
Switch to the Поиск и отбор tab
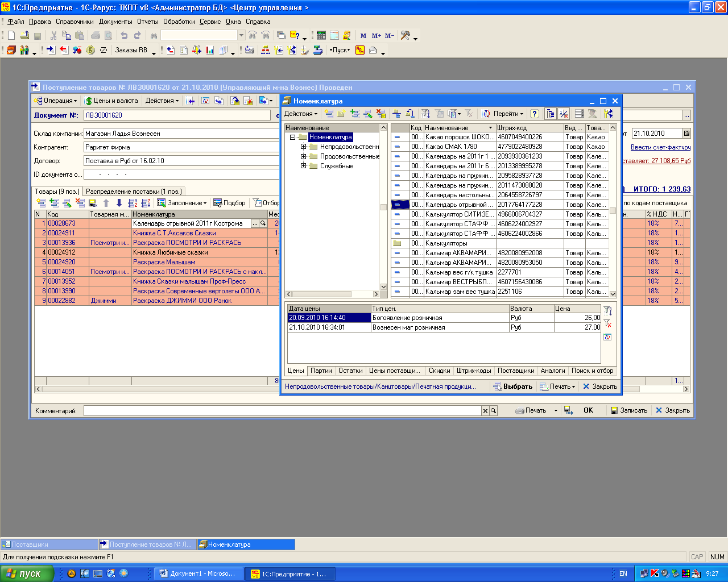pos(593,371)
